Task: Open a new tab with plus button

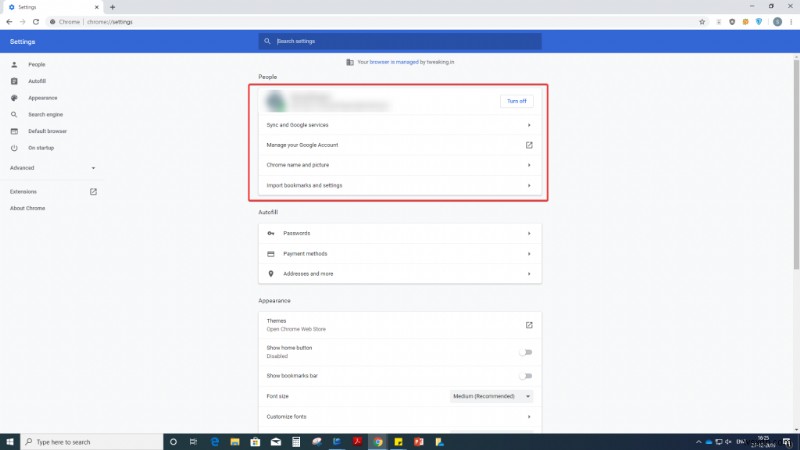Action: coord(112,7)
